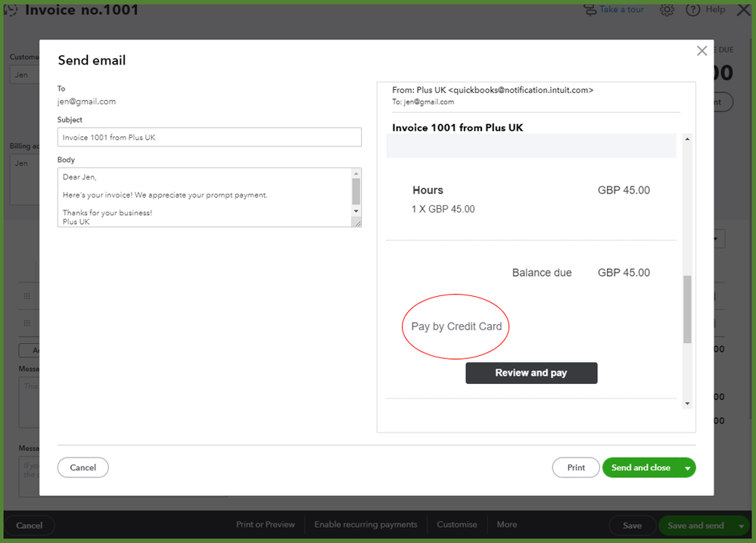Click Cancel in the bottom invoice bar
Screen dimensions: 756x543
pos(29,525)
